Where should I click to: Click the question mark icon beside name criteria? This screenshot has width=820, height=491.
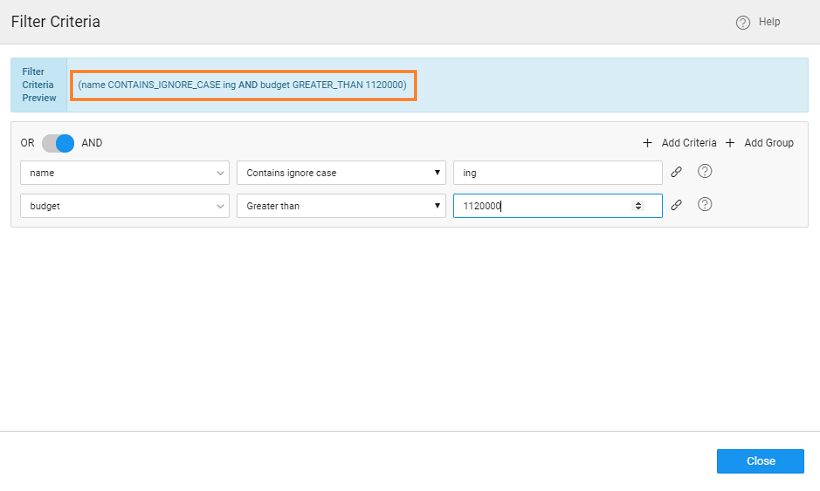(705, 171)
